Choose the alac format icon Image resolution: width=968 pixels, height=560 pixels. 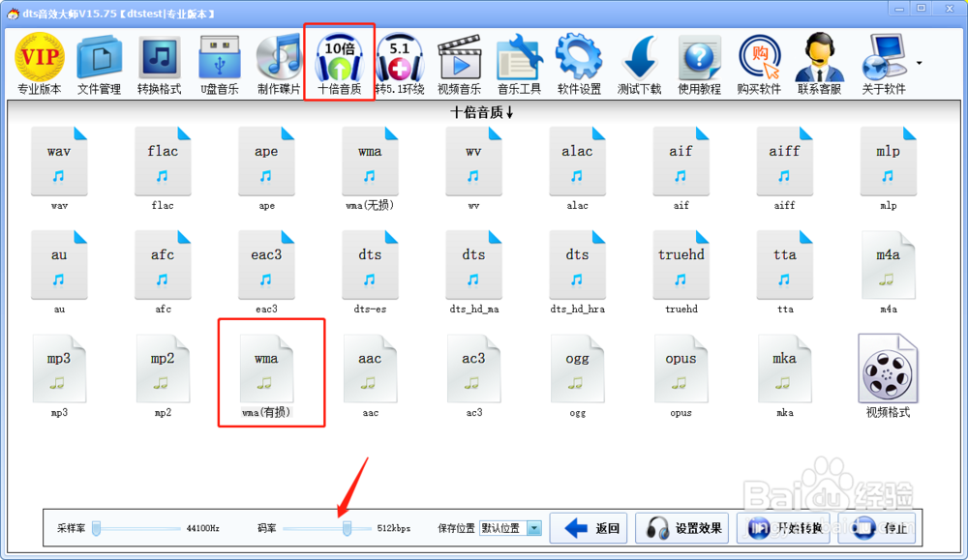(577, 168)
